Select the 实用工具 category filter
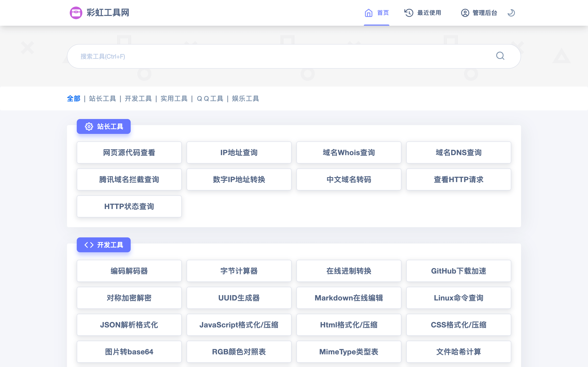The width and height of the screenshot is (588, 367). pyautogui.click(x=174, y=99)
